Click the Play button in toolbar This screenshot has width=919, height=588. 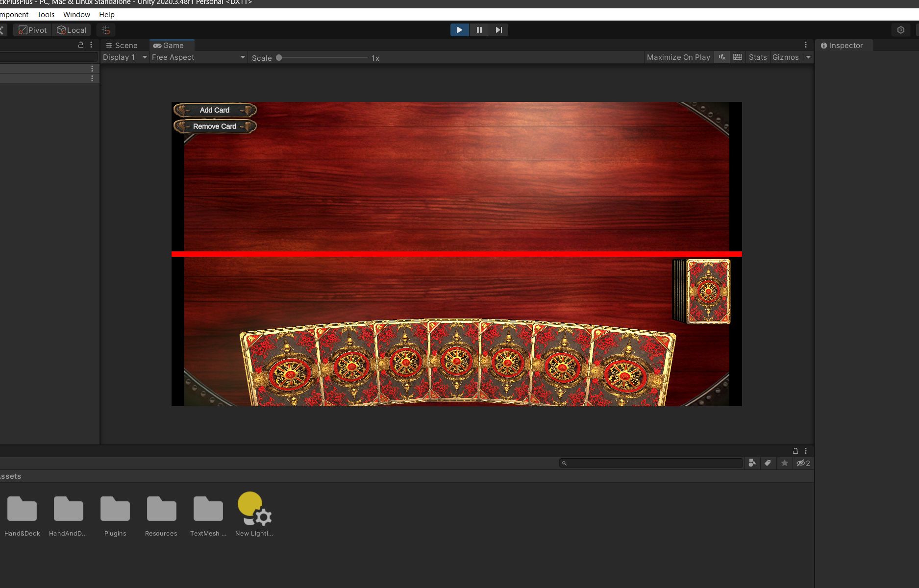pyautogui.click(x=459, y=30)
